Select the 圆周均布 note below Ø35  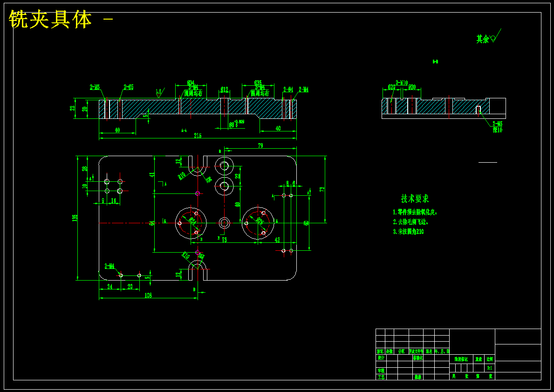click(260, 93)
